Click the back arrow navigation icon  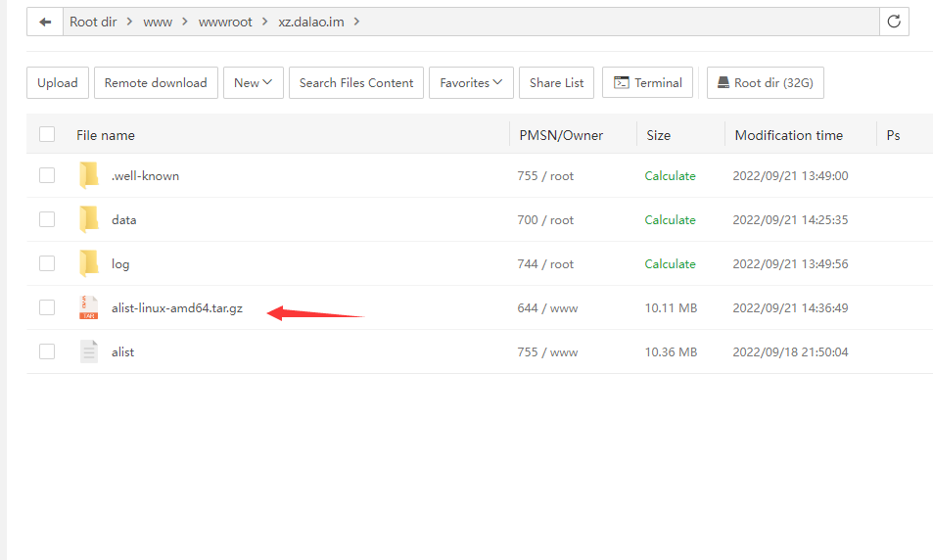pyautogui.click(x=45, y=22)
